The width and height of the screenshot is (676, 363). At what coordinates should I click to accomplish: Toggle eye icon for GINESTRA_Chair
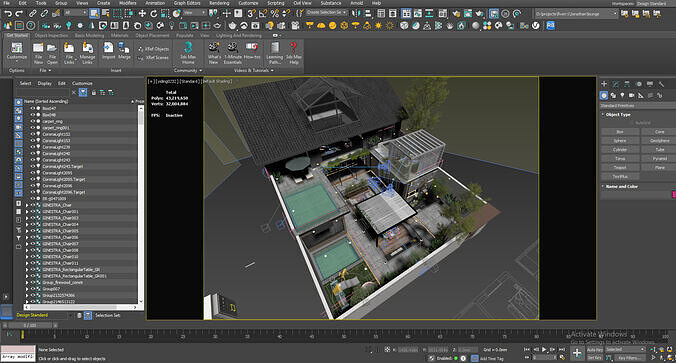coord(33,205)
